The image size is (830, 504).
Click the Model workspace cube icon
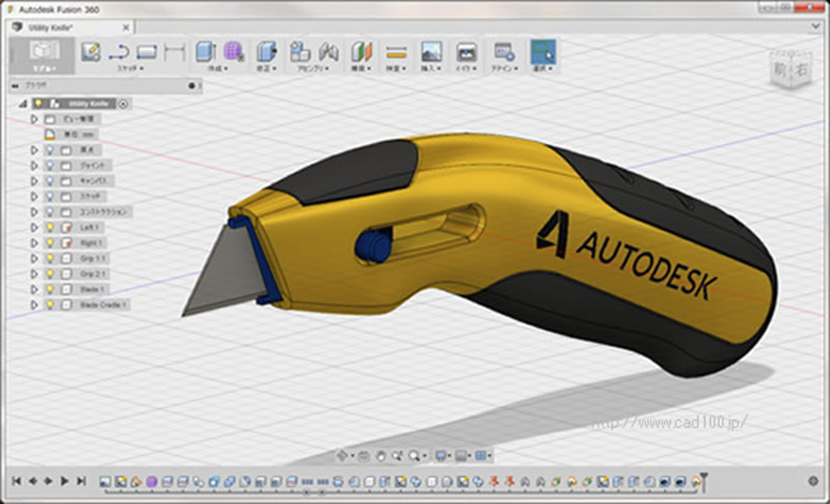point(44,51)
